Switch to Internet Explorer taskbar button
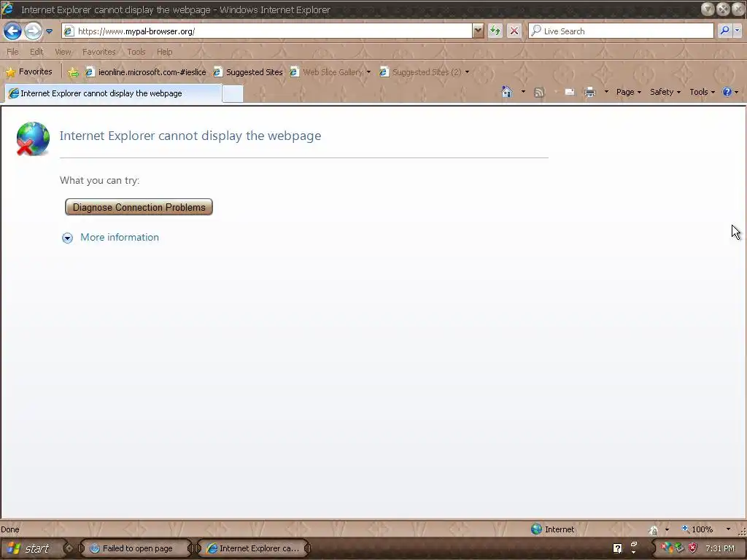This screenshot has width=747, height=560. 252,548
